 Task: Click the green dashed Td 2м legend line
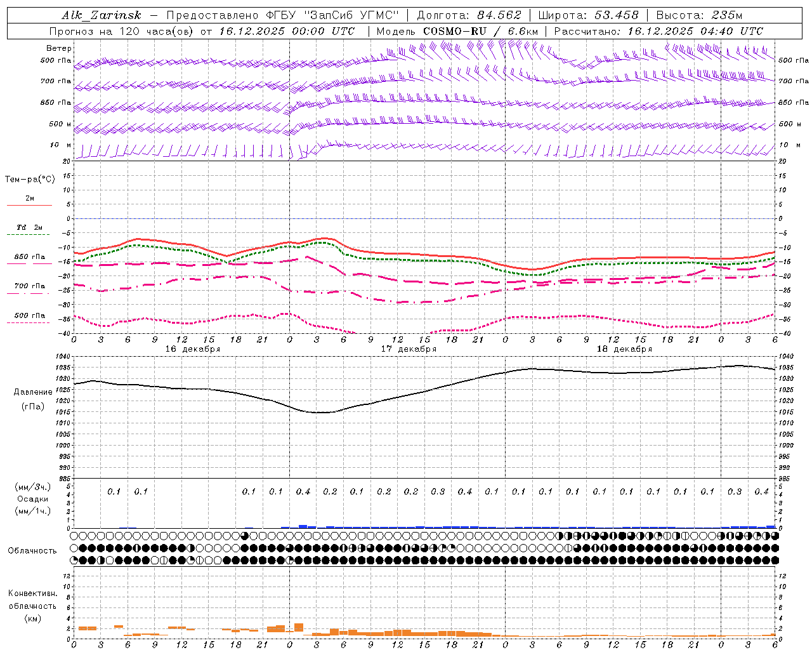(29, 234)
